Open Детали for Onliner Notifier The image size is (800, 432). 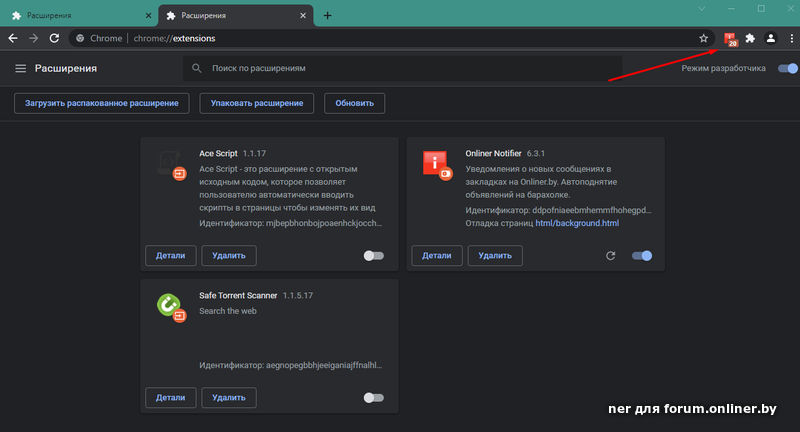coord(437,256)
